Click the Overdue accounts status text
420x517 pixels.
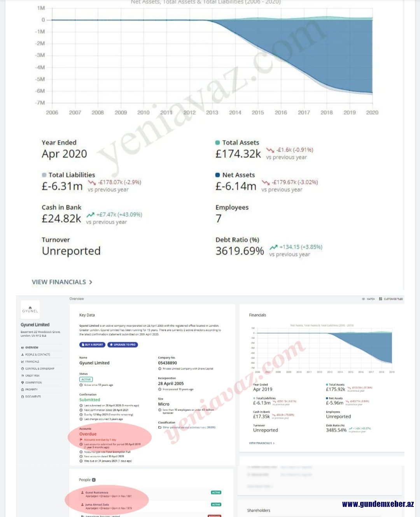click(88, 434)
